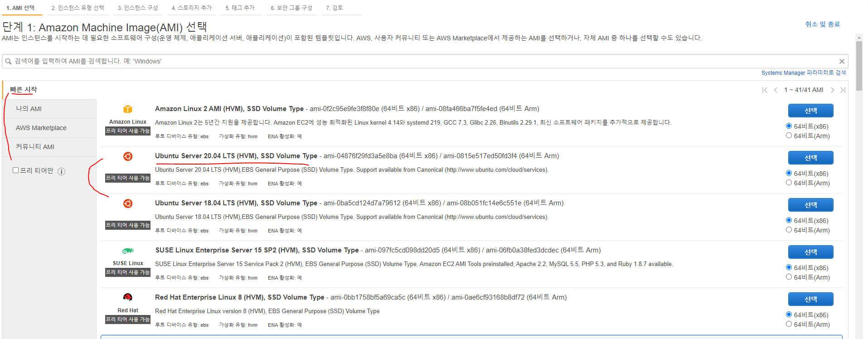The image size is (868, 339).
Task: Open step 3 인스턴스 구성 tab
Action: click(138, 8)
